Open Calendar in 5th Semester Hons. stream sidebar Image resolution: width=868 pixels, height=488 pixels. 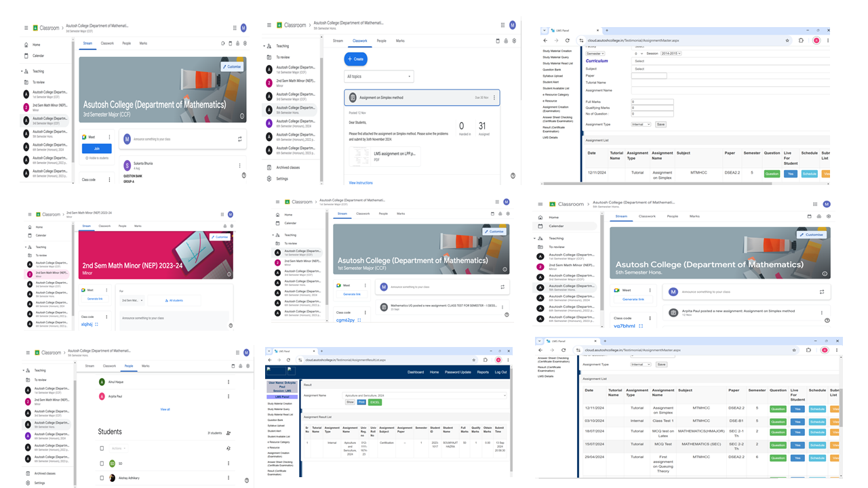[556, 226]
